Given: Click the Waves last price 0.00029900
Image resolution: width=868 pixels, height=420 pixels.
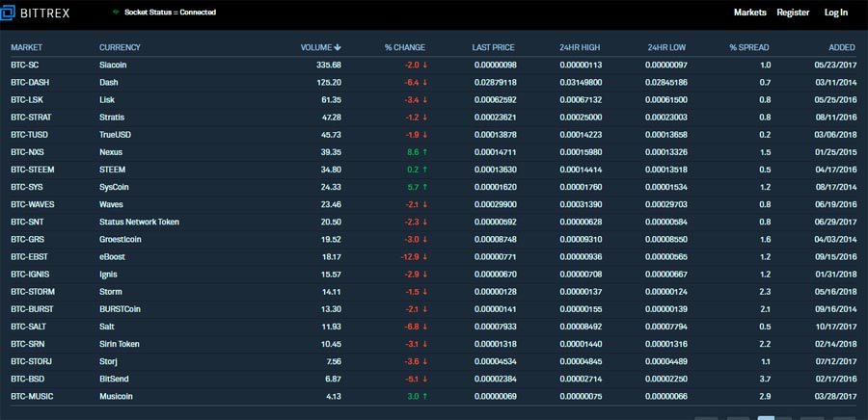Looking at the screenshot, I should [496, 204].
